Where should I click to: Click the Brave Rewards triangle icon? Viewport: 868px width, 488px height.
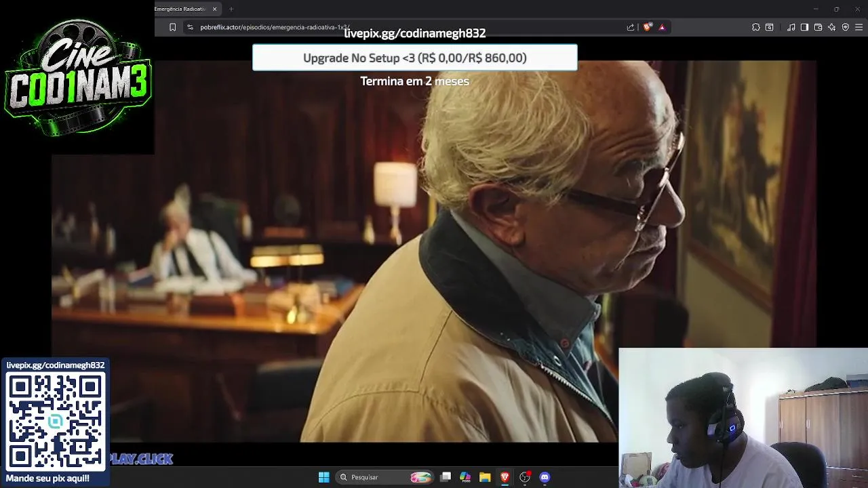click(662, 27)
